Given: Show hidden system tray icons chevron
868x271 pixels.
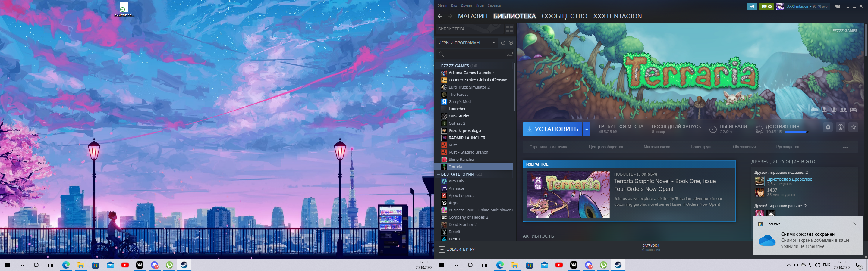Looking at the screenshot, I should tap(788, 265).
